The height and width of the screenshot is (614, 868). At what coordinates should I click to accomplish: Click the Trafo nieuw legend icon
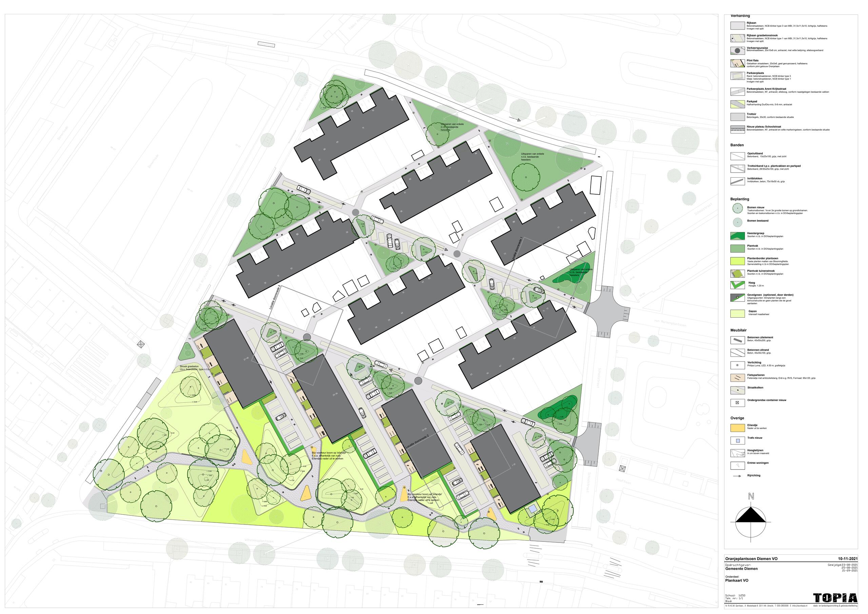pyautogui.click(x=737, y=440)
